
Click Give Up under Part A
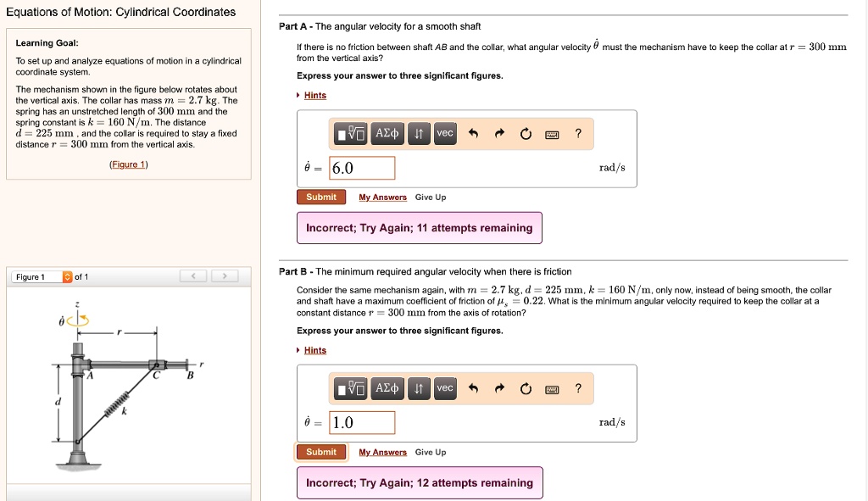430,197
